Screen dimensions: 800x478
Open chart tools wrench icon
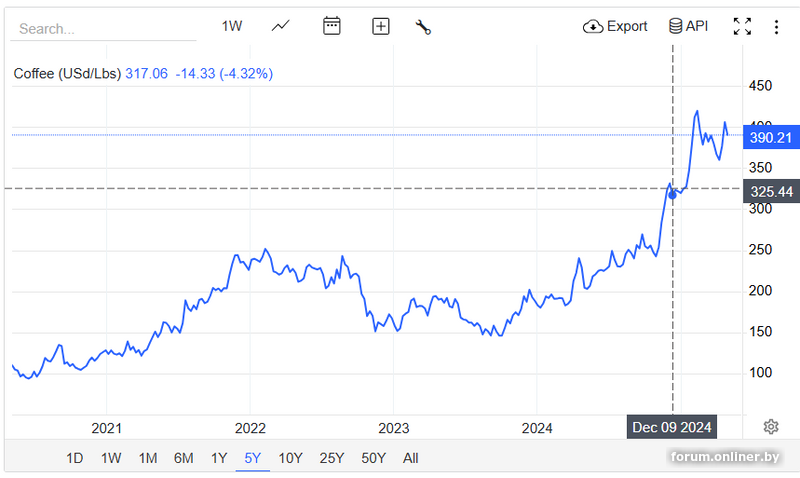(x=423, y=27)
